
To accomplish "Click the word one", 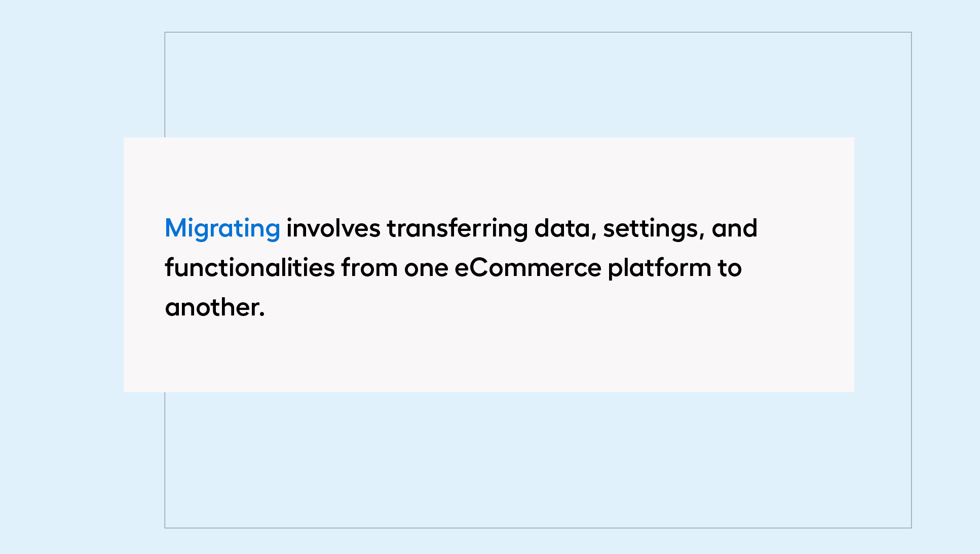I will 426,269.
